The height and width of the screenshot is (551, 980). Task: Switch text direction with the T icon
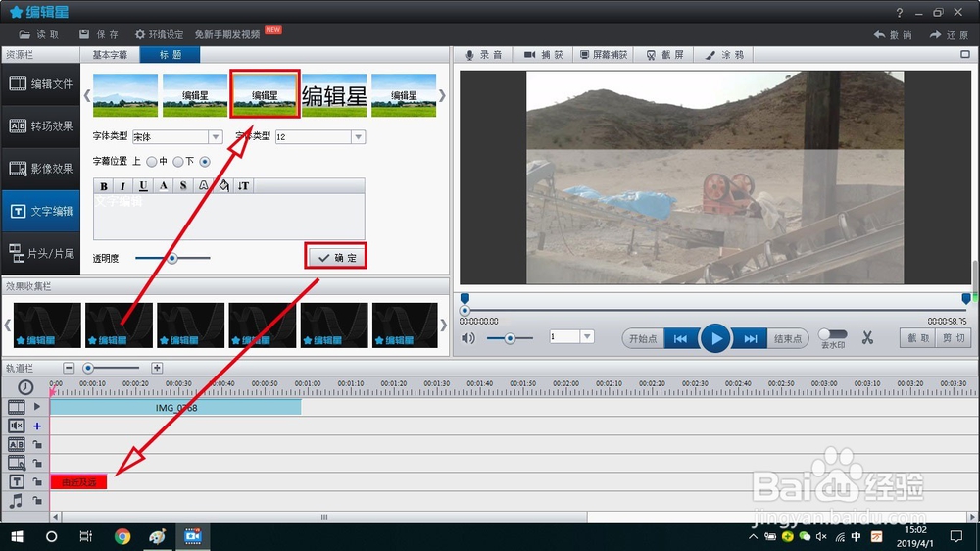coord(244,185)
